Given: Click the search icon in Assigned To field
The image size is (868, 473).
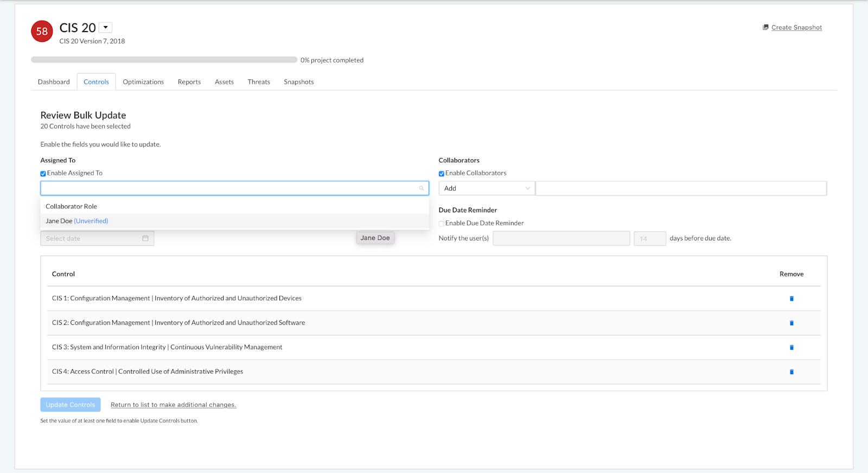Looking at the screenshot, I should [x=422, y=188].
